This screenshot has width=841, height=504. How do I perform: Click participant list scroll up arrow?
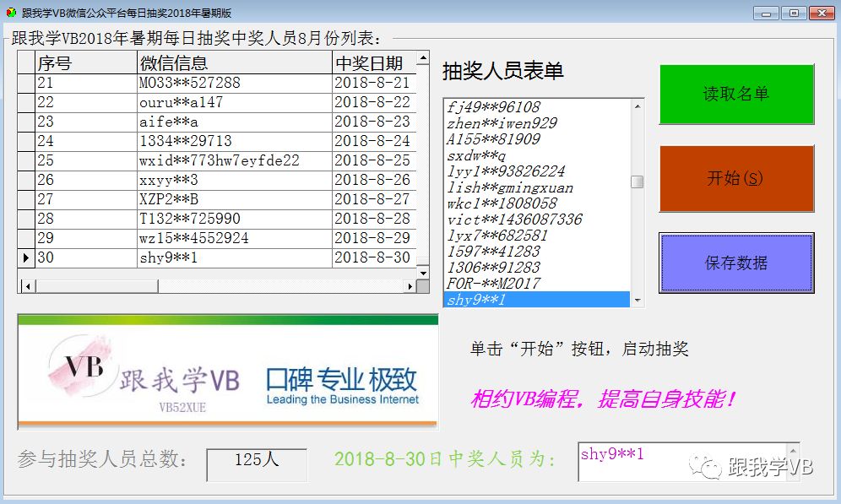click(638, 106)
